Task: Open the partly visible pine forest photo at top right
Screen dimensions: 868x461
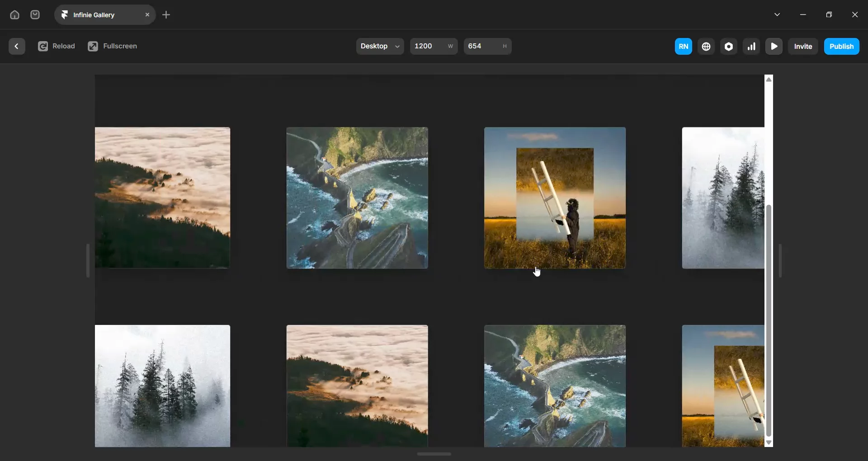Action: coord(723,198)
